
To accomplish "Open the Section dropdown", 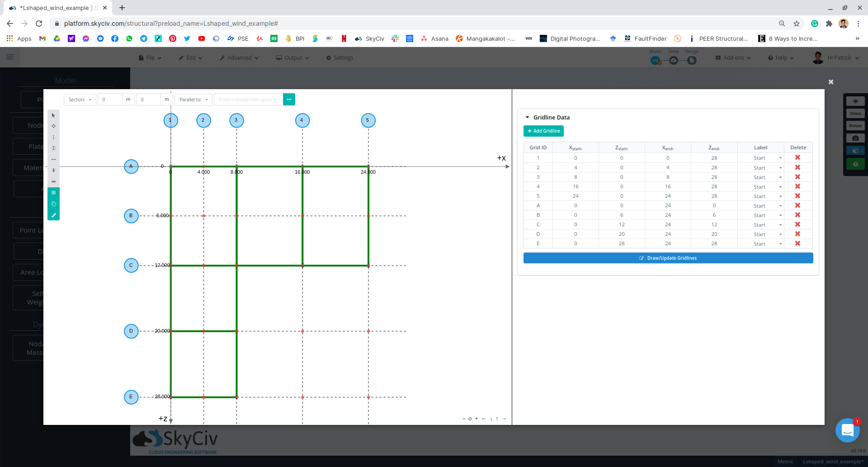I will click(x=80, y=100).
